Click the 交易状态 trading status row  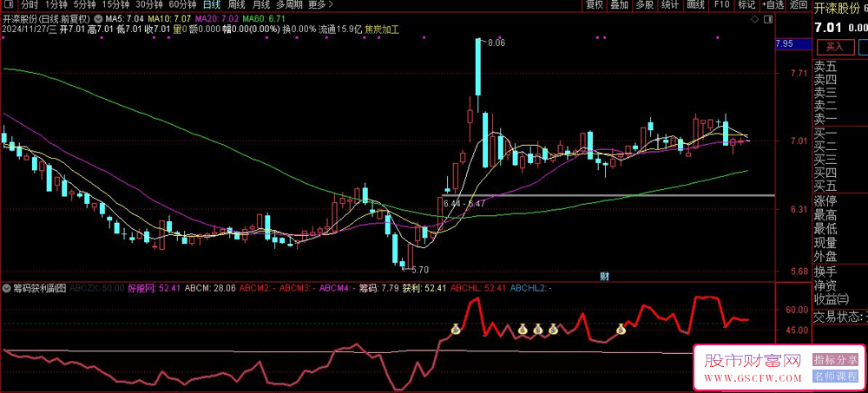pos(839,318)
